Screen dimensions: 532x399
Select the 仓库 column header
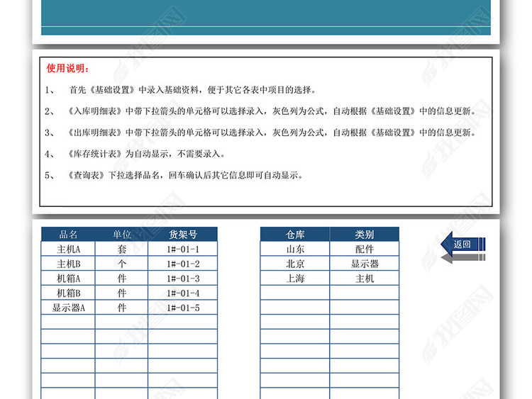[x=295, y=235]
